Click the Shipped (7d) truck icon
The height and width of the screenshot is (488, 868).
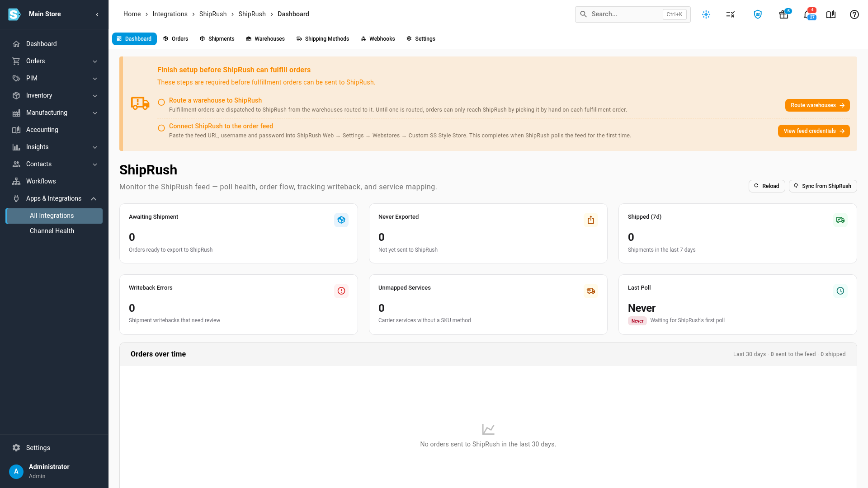pyautogui.click(x=840, y=220)
